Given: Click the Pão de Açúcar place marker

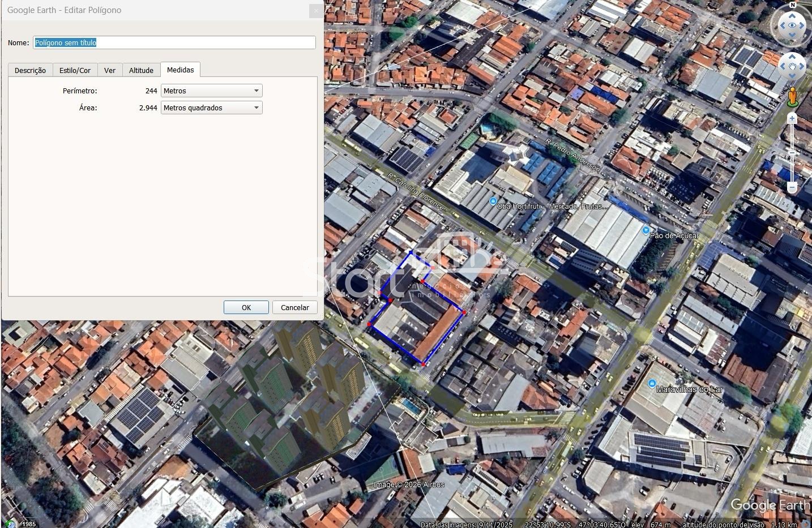Looking at the screenshot, I should (646, 230).
